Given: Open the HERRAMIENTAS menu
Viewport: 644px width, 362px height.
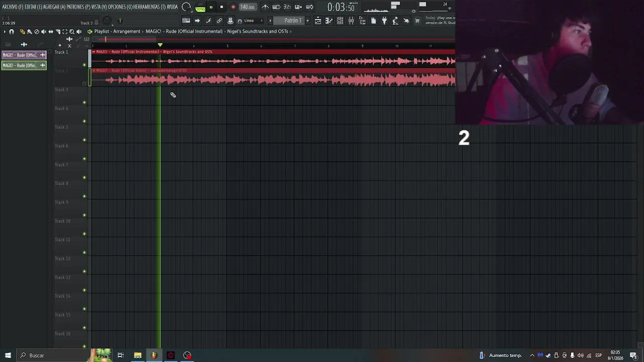Looking at the screenshot, I should 149,7.
